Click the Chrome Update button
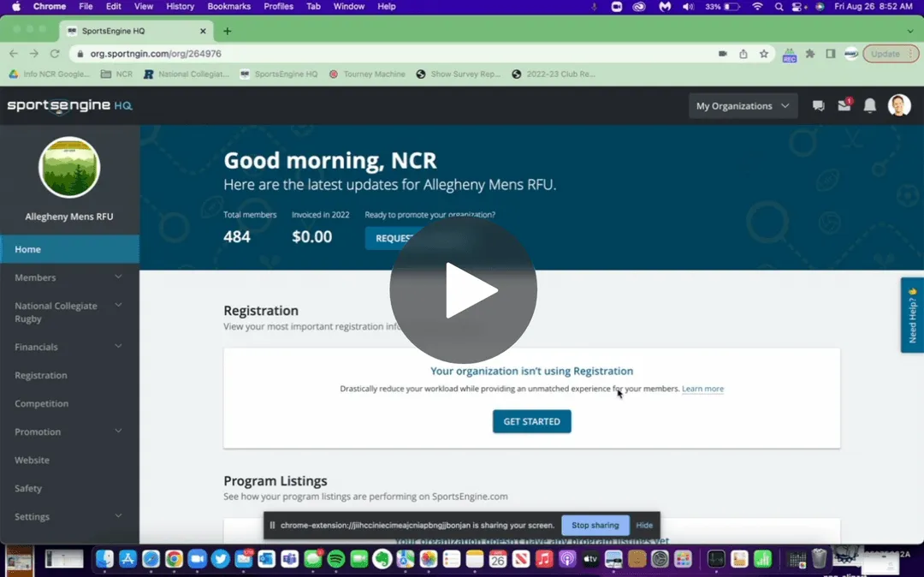 point(891,54)
